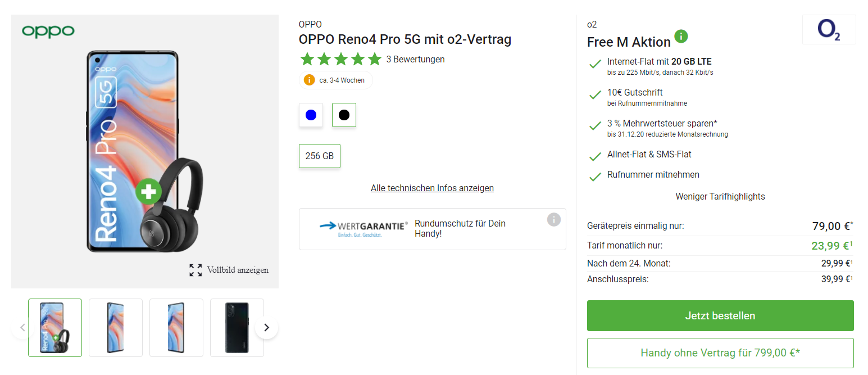Viewport: 868px width, 375px height.
Task: Open Alle technischen Infos anzeigen link
Action: tap(432, 188)
